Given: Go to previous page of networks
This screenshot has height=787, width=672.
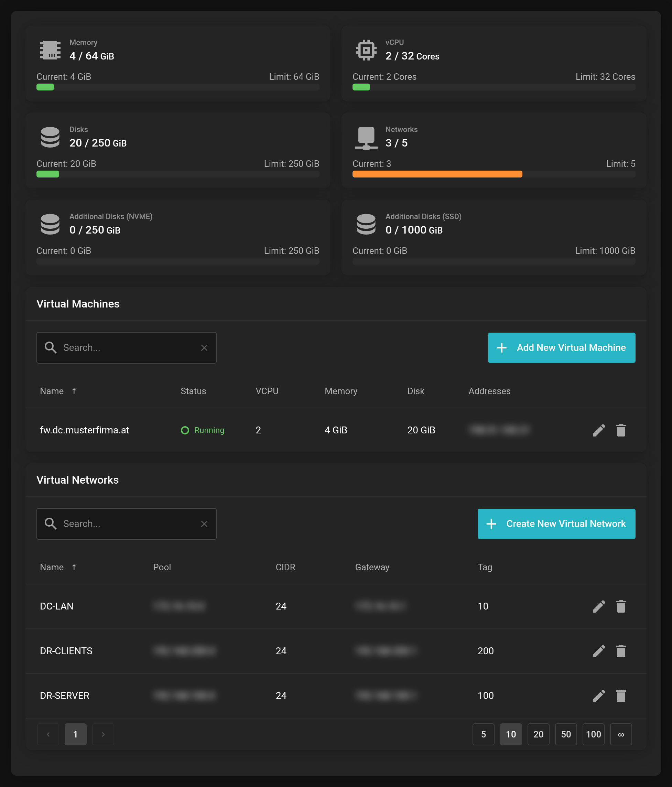Looking at the screenshot, I should click(48, 735).
